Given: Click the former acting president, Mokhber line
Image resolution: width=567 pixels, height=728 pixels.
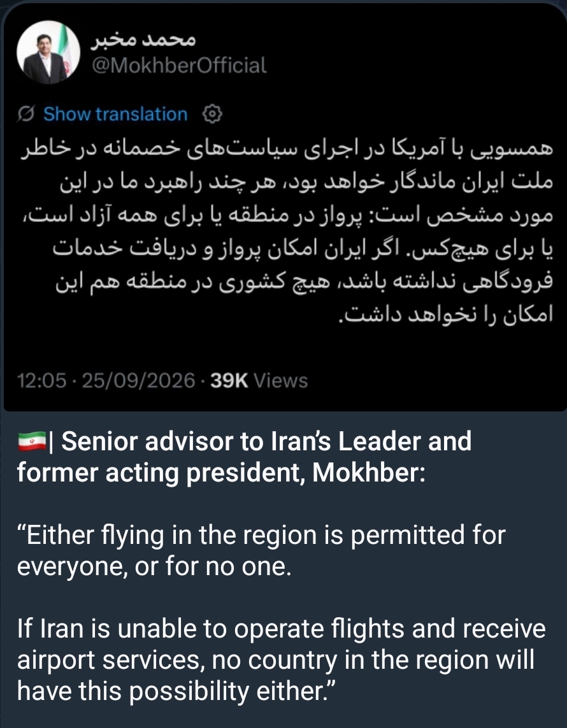Looking at the screenshot, I should pyautogui.click(x=221, y=473).
